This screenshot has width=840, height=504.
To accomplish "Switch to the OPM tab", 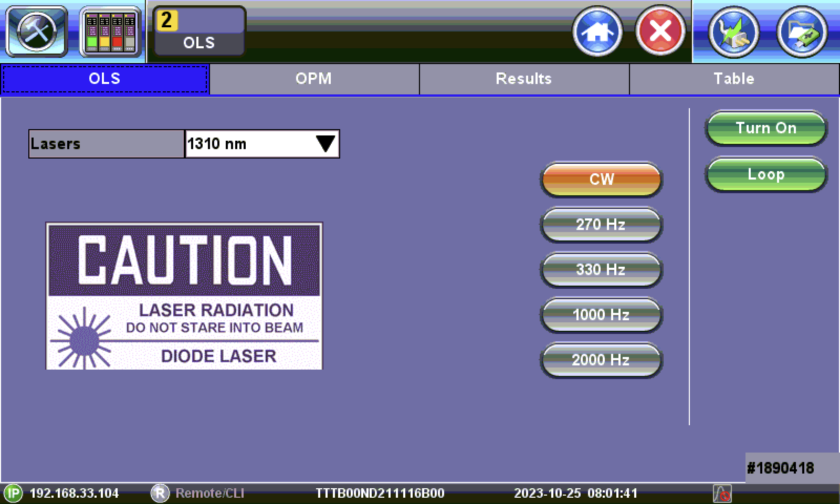I will point(314,79).
